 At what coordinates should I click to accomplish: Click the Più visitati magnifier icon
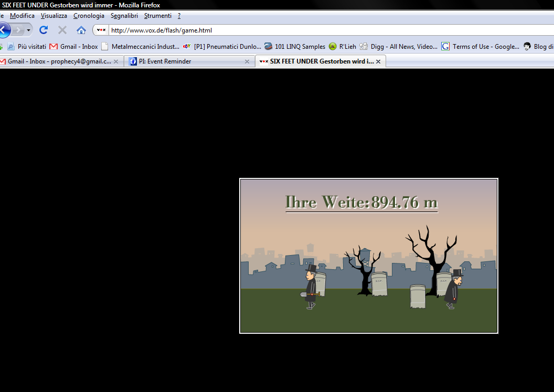pyautogui.click(x=11, y=46)
